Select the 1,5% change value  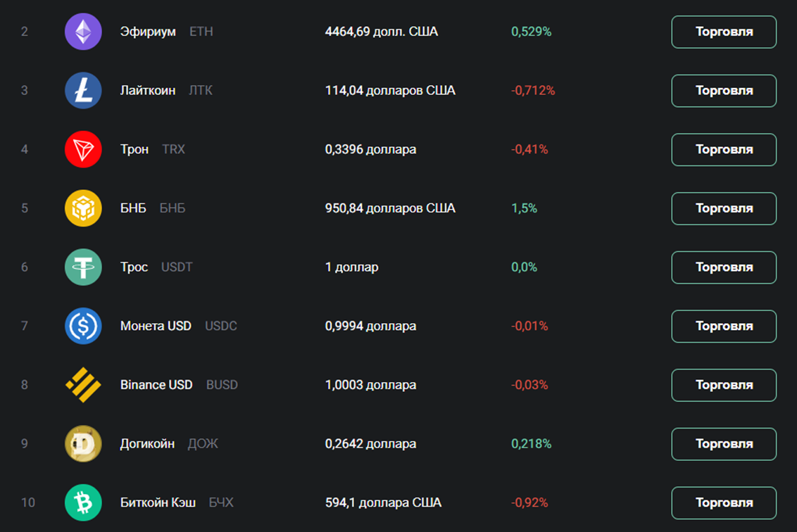coord(524,208)
